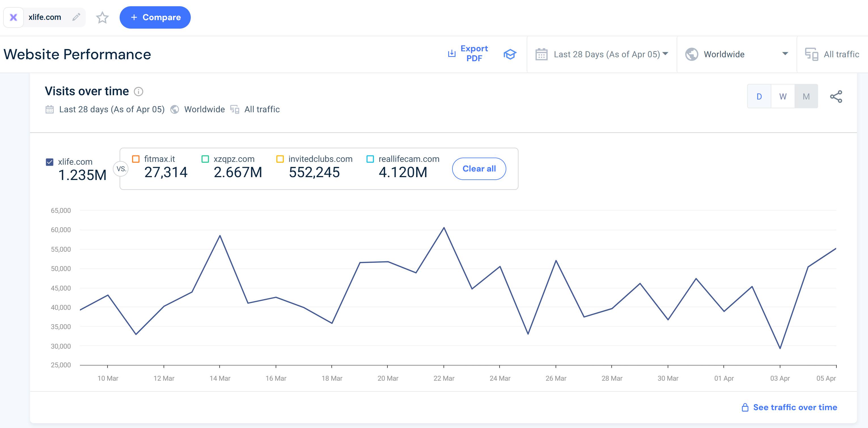Click the graduation cap education icon

(510, 54)
